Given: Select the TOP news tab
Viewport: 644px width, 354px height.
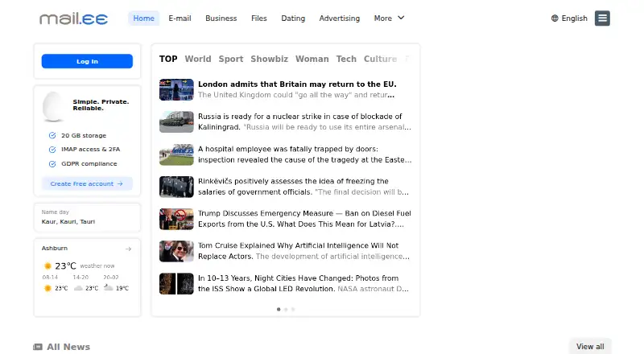Looking at the screenshot, I should point(168,59).
